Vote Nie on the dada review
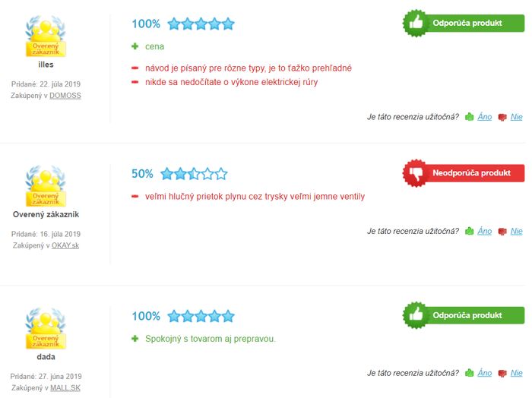532x398 pixels. coord(516,373)
